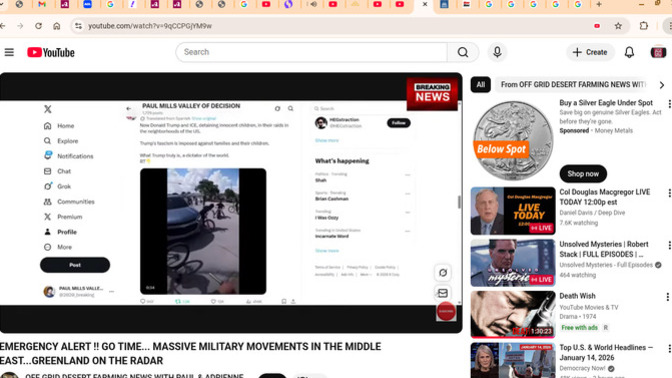Open the 'Death Wish' title link

(x=577, y=296)
